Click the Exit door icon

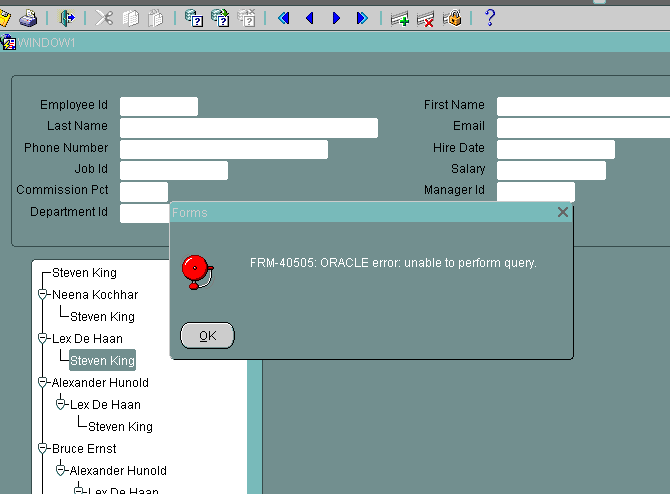point(67,18)
